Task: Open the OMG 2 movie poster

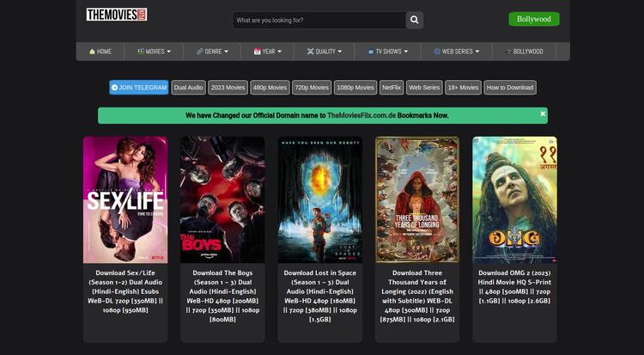Action: coord(514,199)
